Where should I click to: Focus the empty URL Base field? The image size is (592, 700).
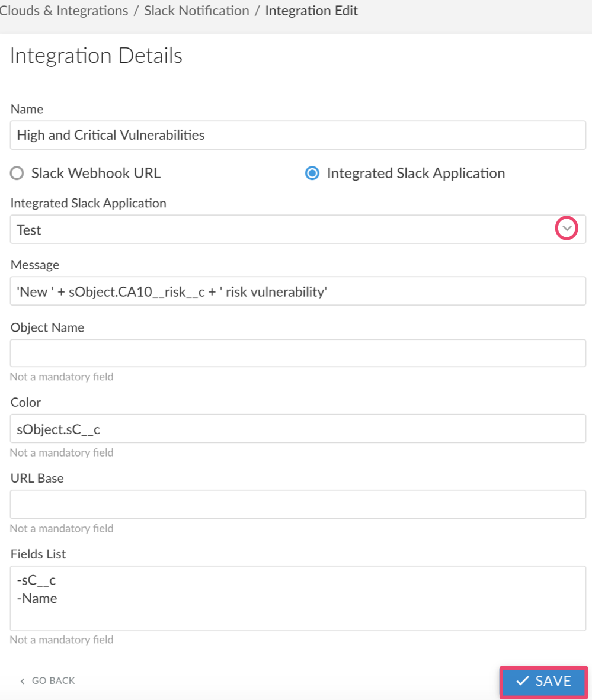pyautogui.click(x=297, y=505)
